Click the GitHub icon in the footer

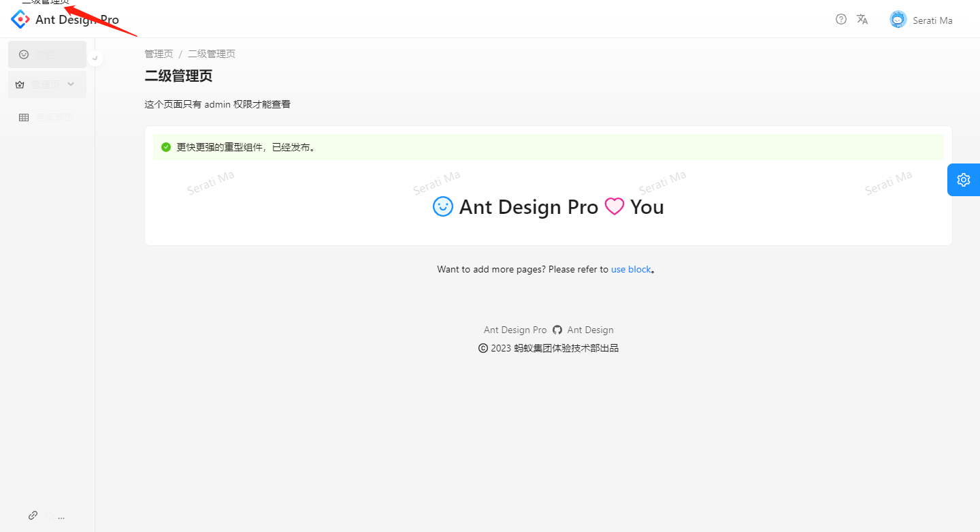pyautogui.click(x=557, y=330)
